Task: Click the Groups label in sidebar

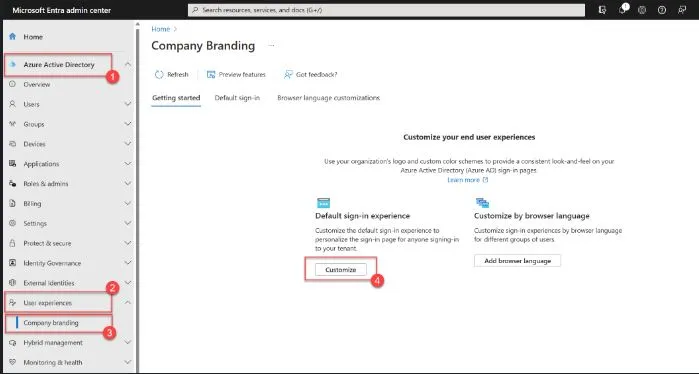Action: pos(34,124)
